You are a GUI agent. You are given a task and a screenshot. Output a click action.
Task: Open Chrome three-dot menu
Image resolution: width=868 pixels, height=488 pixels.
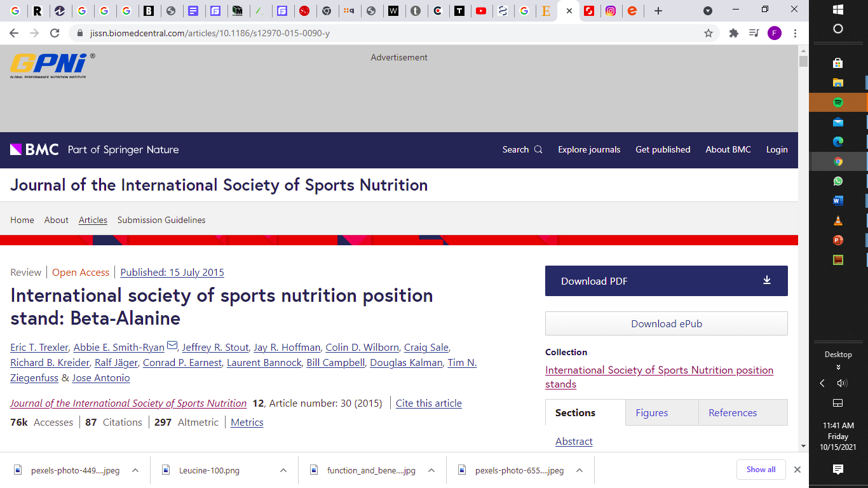click(795, 33)
